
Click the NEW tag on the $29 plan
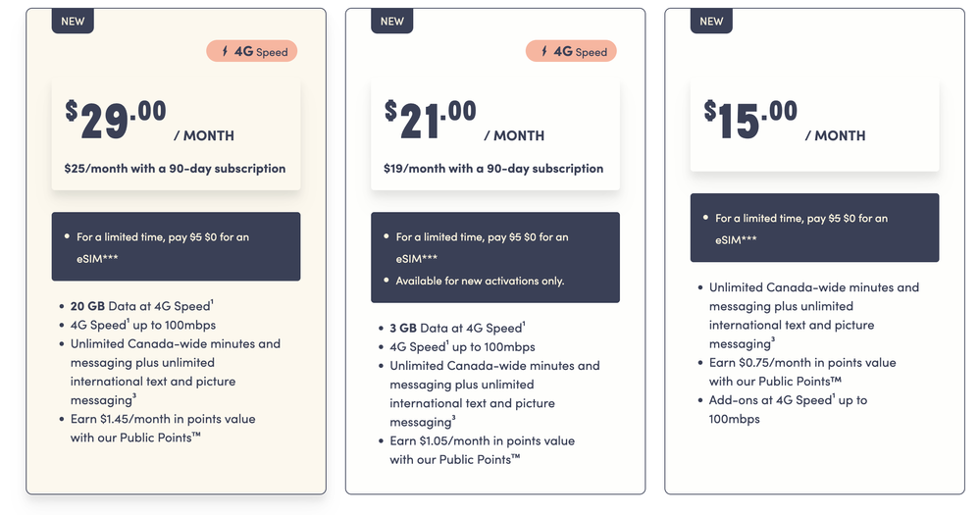(x=73, y=21)
